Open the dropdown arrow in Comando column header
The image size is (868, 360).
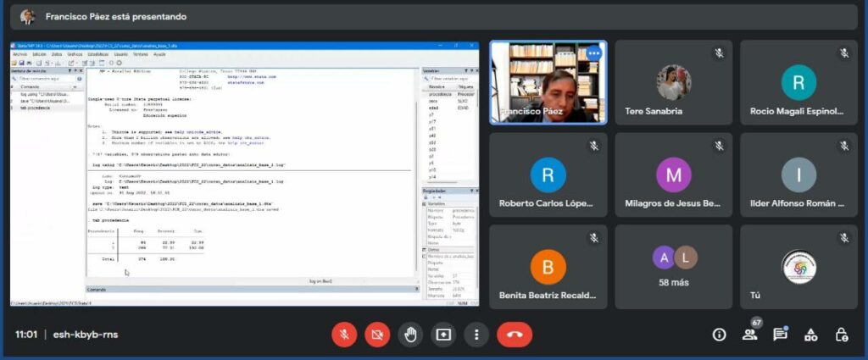click(x=75, y=86)
